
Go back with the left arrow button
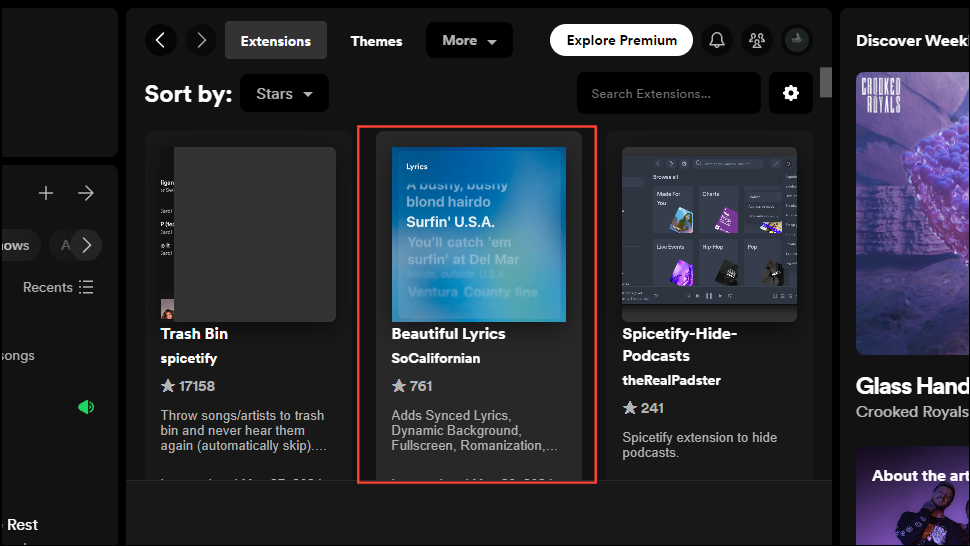click(x=161, y=40)
